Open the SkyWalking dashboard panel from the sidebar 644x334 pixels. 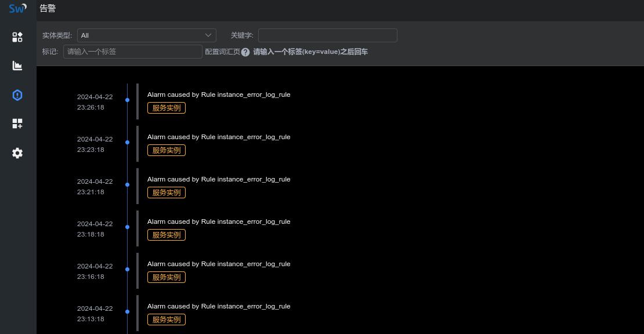point(17,37)
